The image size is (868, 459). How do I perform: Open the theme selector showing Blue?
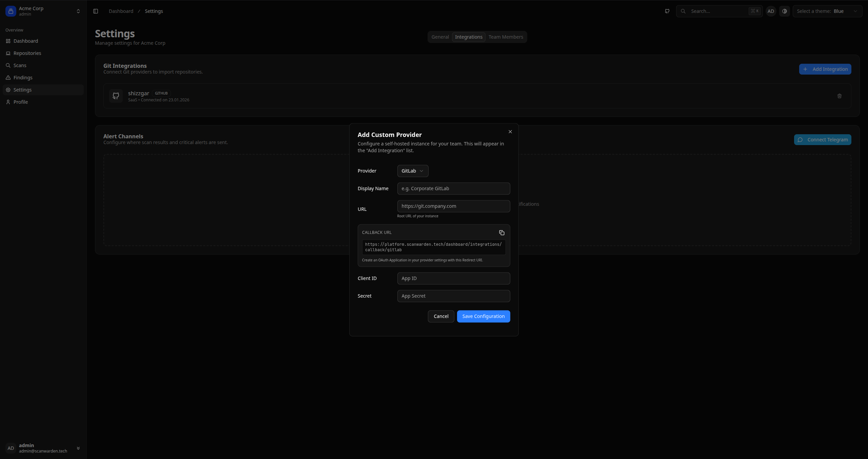pos(828,11)
